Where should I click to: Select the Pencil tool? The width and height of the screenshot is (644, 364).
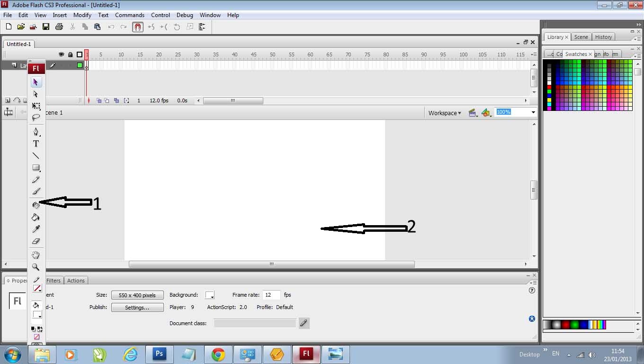[36, 180]
